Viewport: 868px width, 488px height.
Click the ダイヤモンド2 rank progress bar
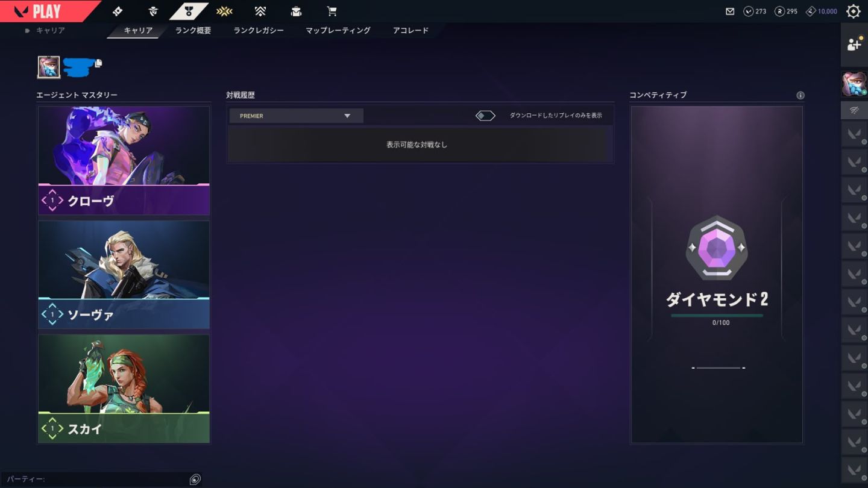717,315
